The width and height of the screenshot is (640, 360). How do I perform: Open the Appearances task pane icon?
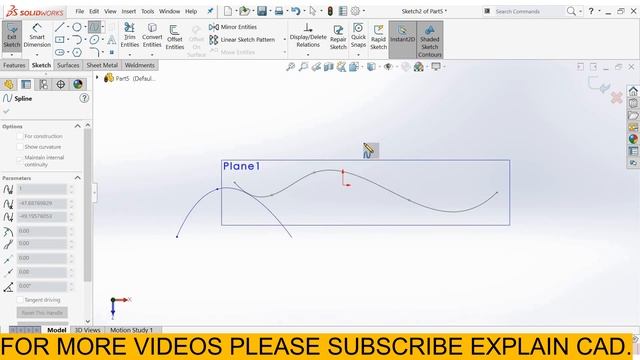[x=633, y=139]
